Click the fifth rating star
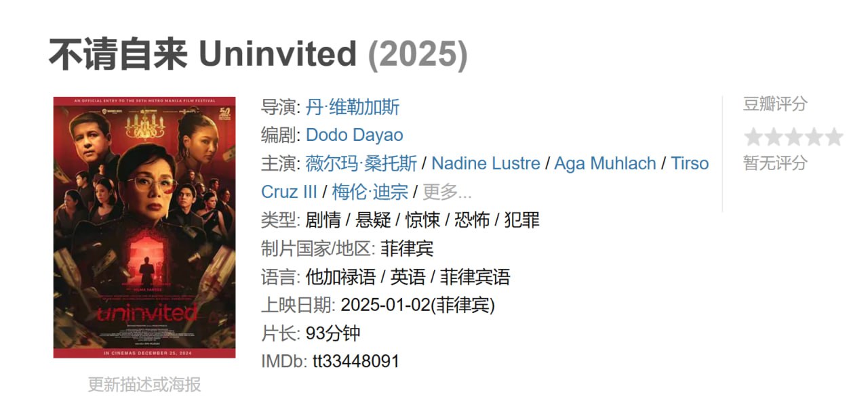 833,138
